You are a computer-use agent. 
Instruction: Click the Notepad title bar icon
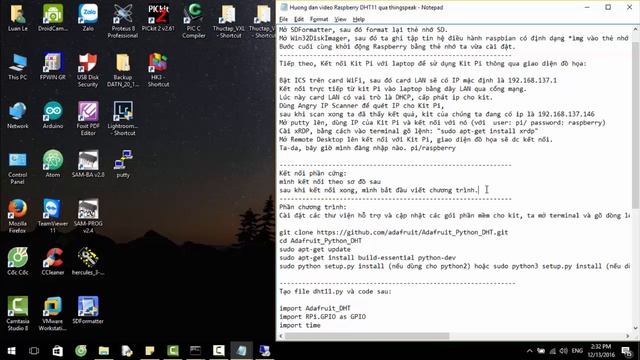point(284,7)
